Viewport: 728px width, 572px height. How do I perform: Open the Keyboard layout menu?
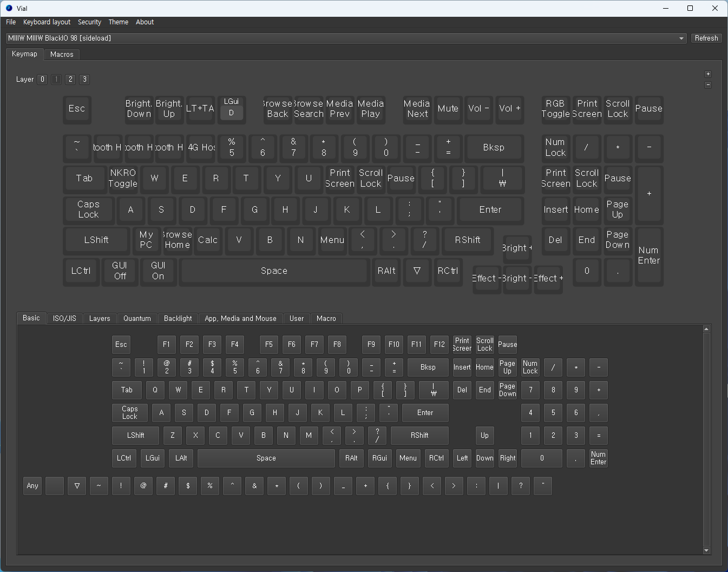tap(47, 22)
